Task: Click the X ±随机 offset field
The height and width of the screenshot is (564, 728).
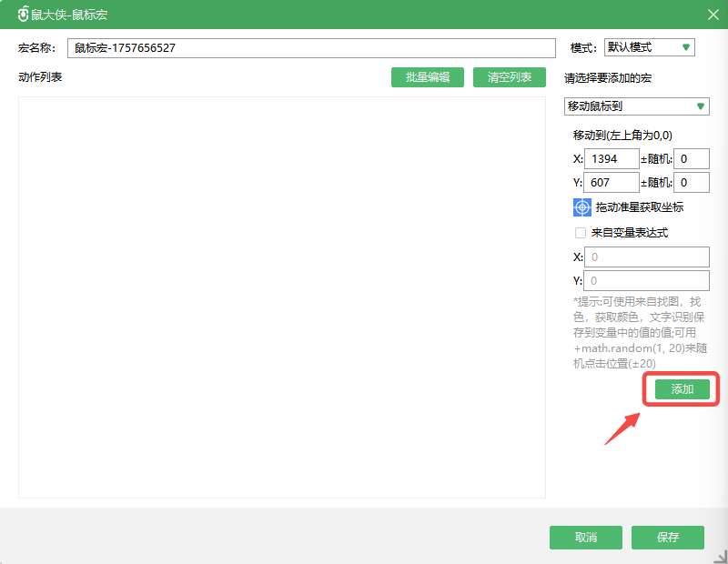Action: point(692,159)
